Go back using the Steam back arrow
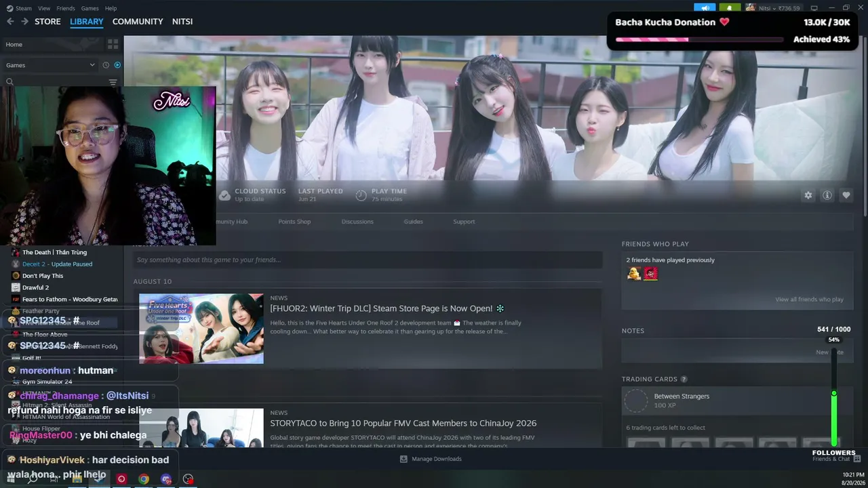The image size is (868, 488). pyautogui.click(x=10, y=22)
